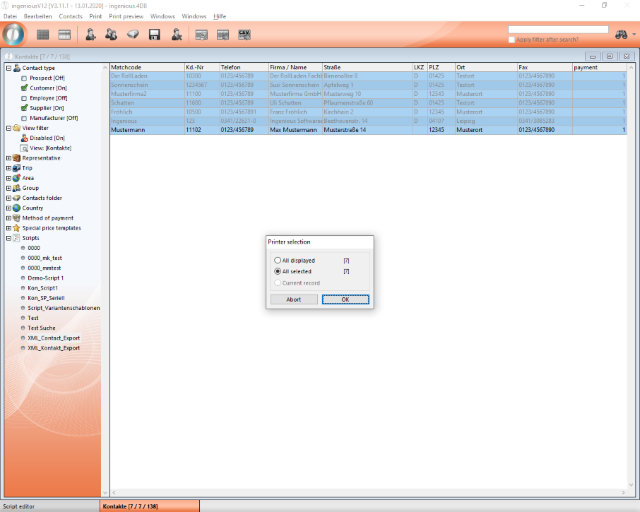Click the light table-view toolbar icon

64,35
